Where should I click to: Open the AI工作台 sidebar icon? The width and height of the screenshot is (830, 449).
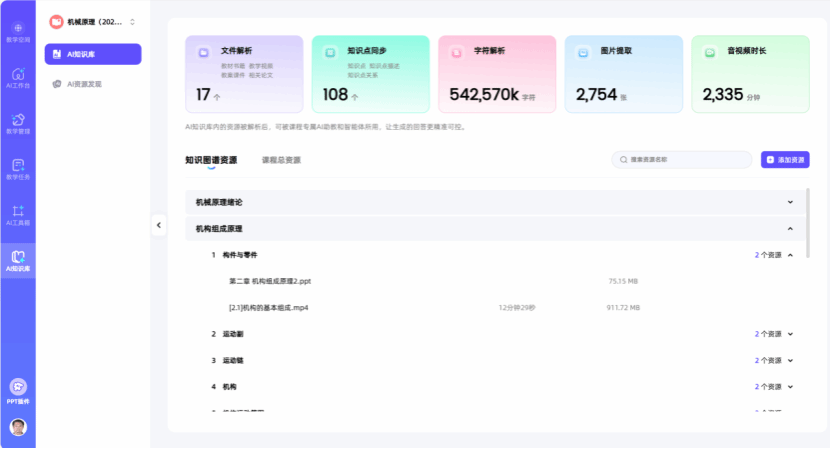coord(18,78)
